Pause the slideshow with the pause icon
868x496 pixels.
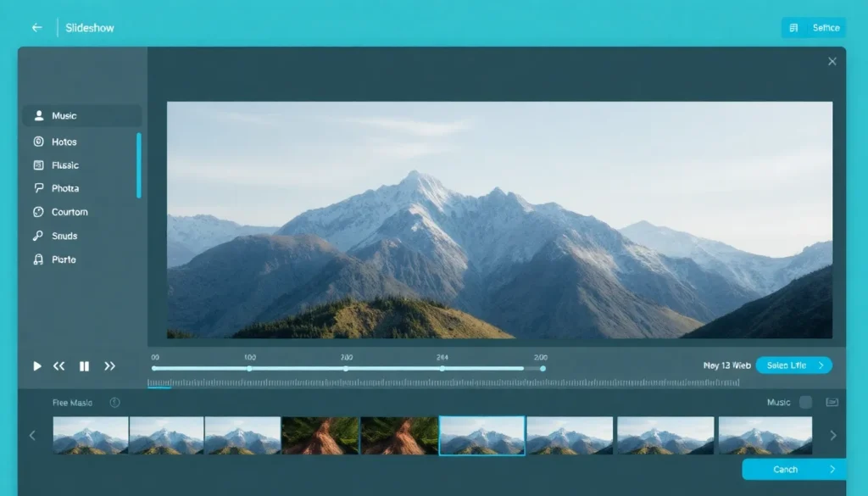[x=84, y=366]
